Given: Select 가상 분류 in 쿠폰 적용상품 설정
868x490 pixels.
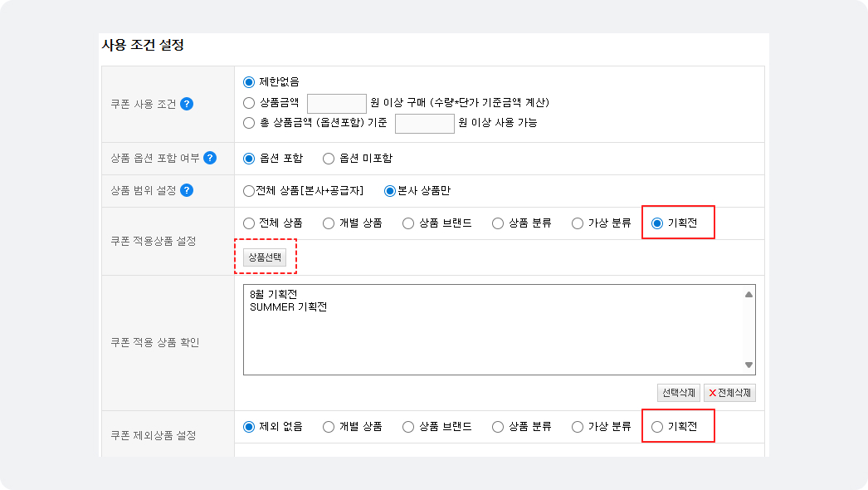Looking at the screenshot, I should (578, 223).
